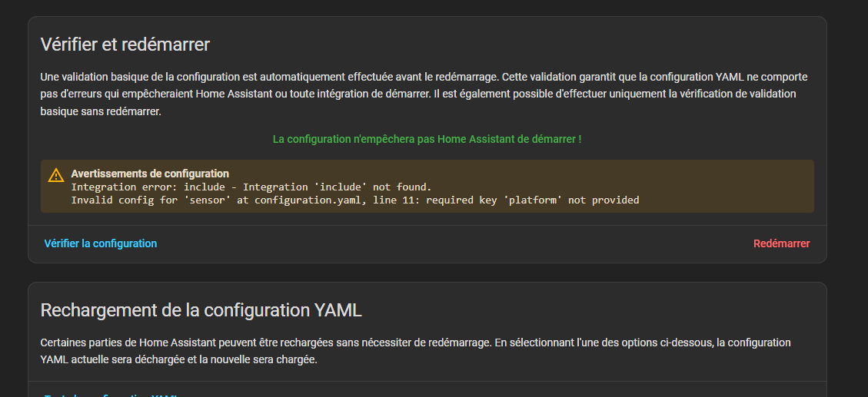
Task: Click the green configuration success message
Action: tap(427, 139)
